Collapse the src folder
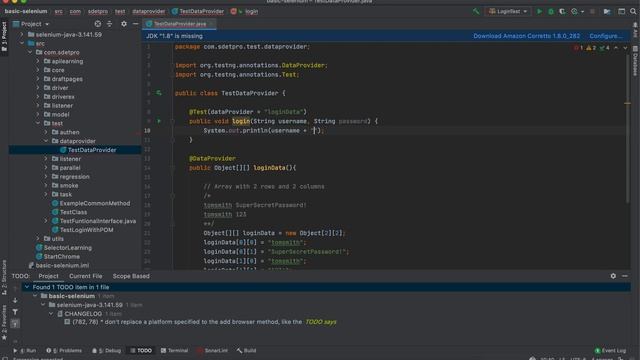Viewport: 640px width, 360px height. tap(22, 43)
